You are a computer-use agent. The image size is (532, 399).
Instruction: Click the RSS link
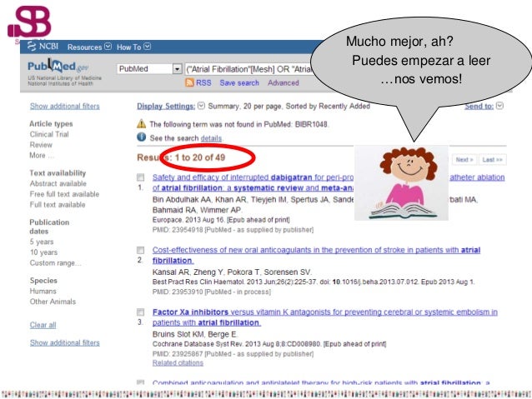click(203, 82)
